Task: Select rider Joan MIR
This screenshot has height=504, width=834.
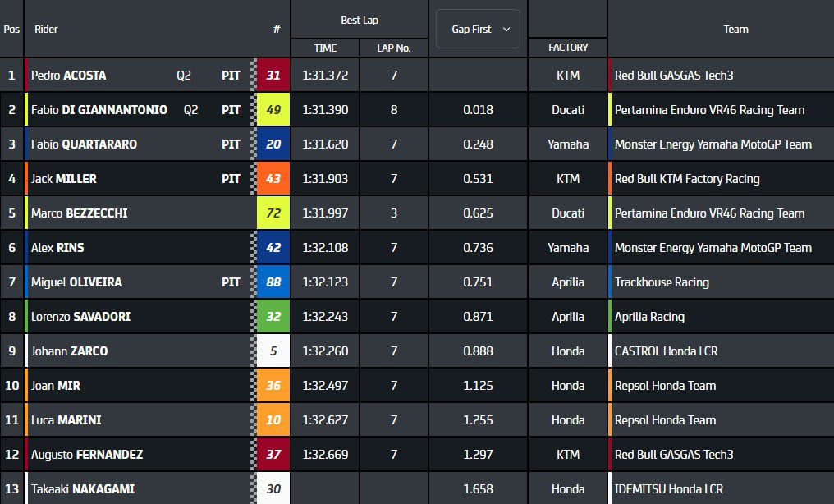Action: (55, 386)
